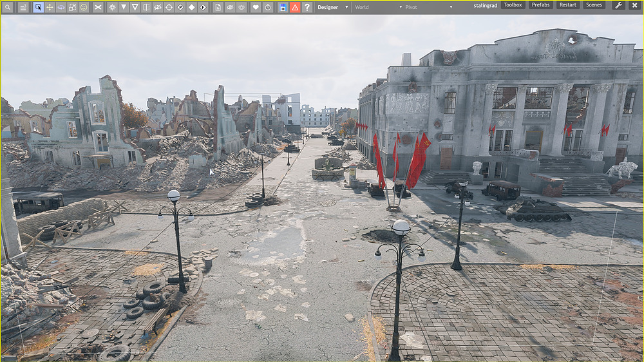
Task: Click the outlined downward triangle icon
Action: tap(135, 7)
